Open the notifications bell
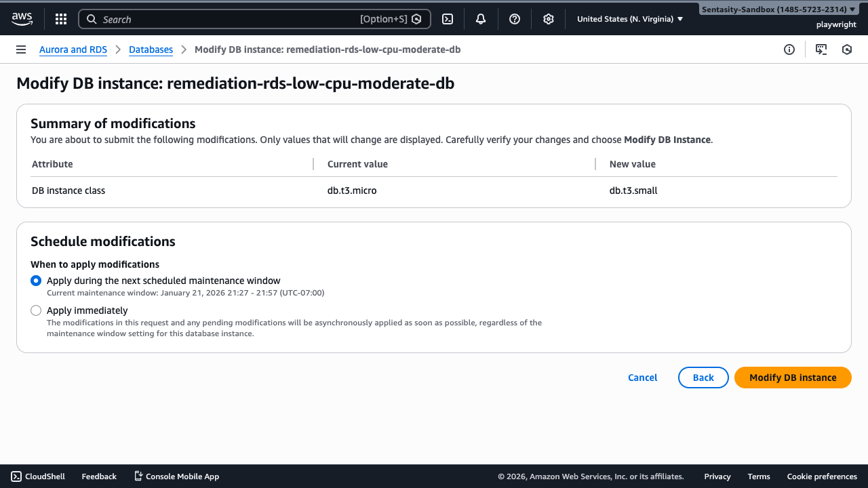 pos(480,18)
